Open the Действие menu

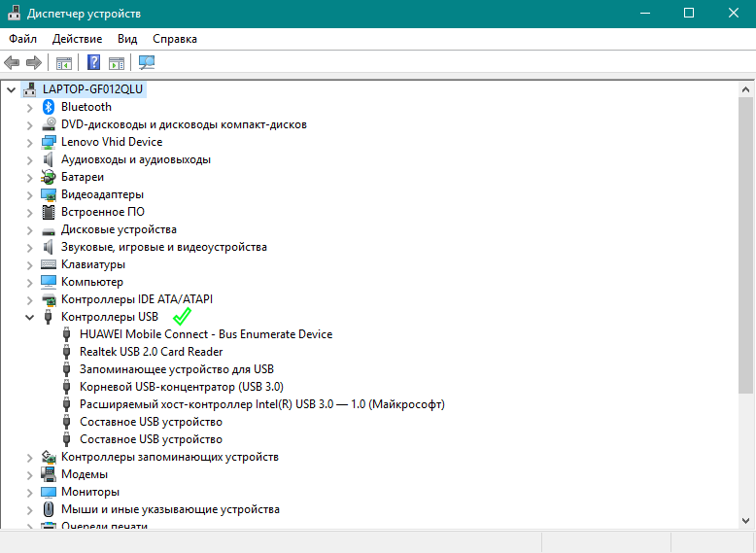77,39
